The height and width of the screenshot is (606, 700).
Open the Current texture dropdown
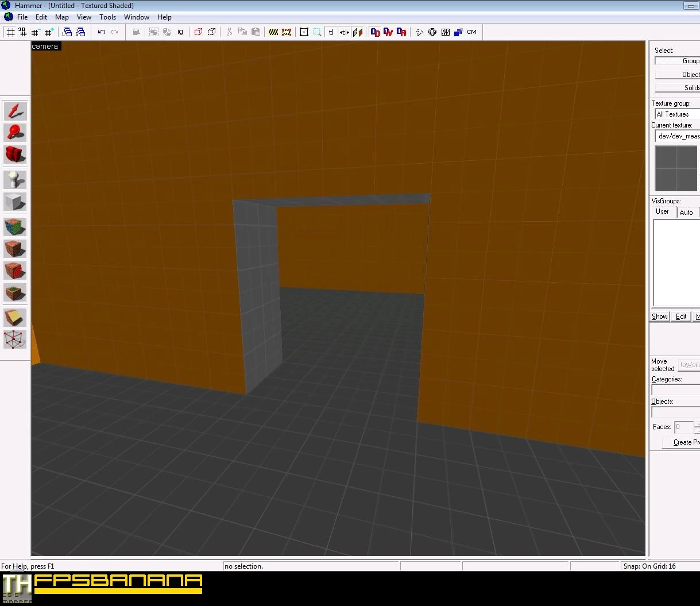point(678,136)
